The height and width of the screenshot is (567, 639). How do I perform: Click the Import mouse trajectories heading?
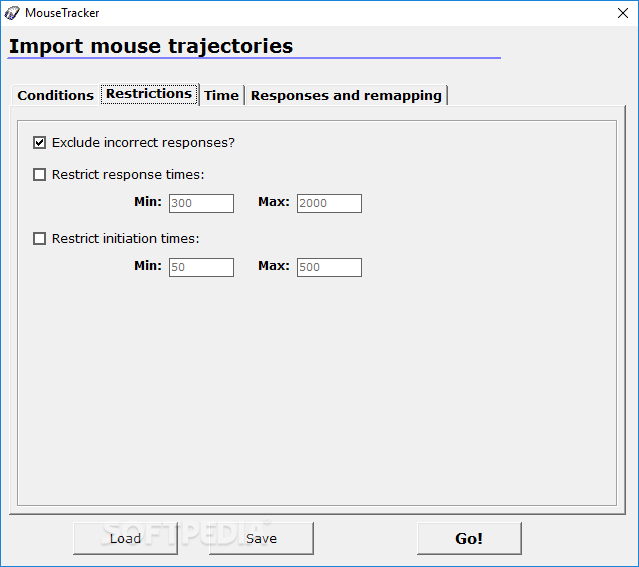[151, 46]
